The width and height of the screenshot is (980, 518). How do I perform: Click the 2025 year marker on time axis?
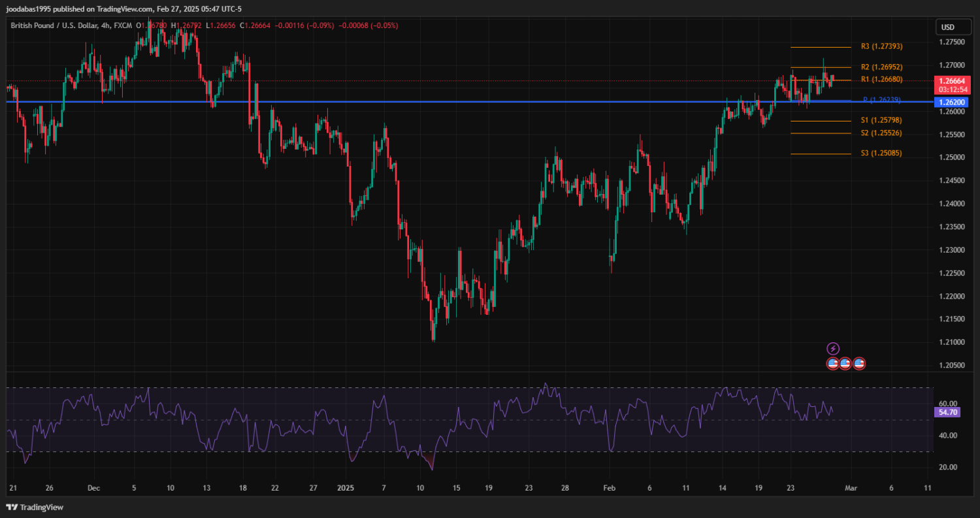(346, 488)
